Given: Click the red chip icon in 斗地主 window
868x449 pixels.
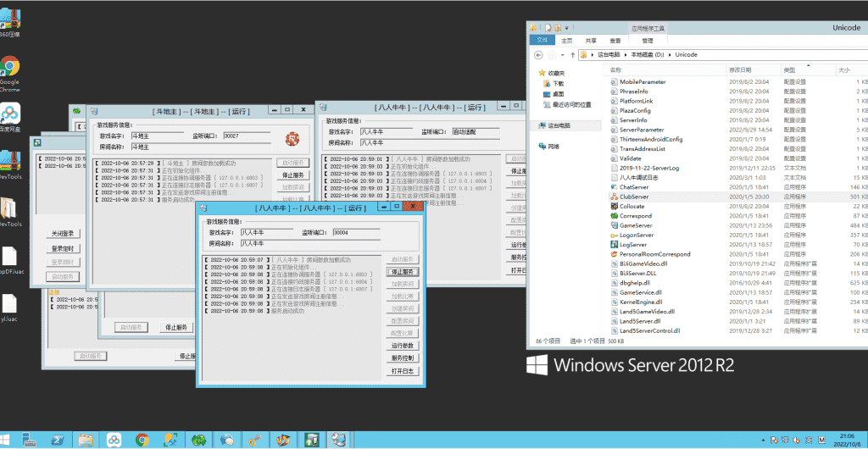Looking at the screenshot, I should (x=292, y=138).
